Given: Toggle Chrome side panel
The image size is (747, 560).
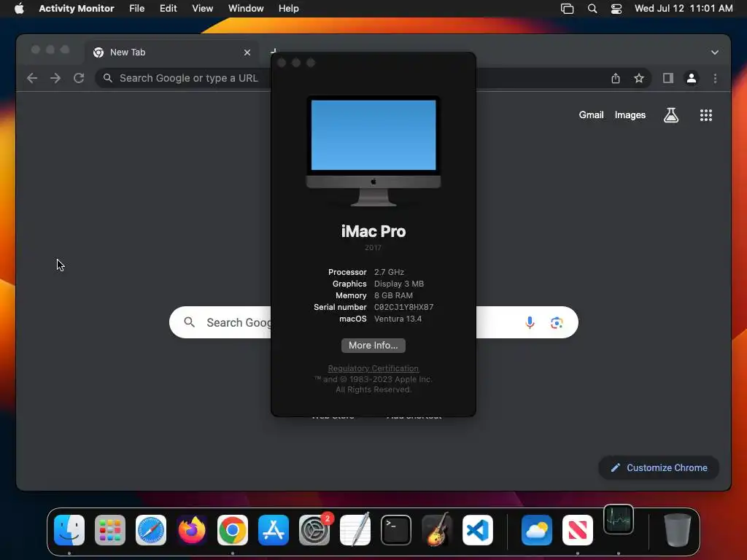Looking at the screenshot, I should [668, 78].
